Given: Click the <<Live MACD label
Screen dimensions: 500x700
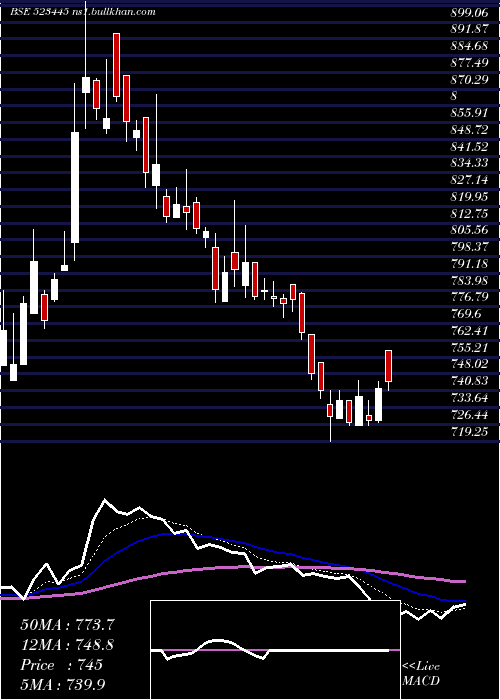Looking at the screenshot, I should coord(421,673).
